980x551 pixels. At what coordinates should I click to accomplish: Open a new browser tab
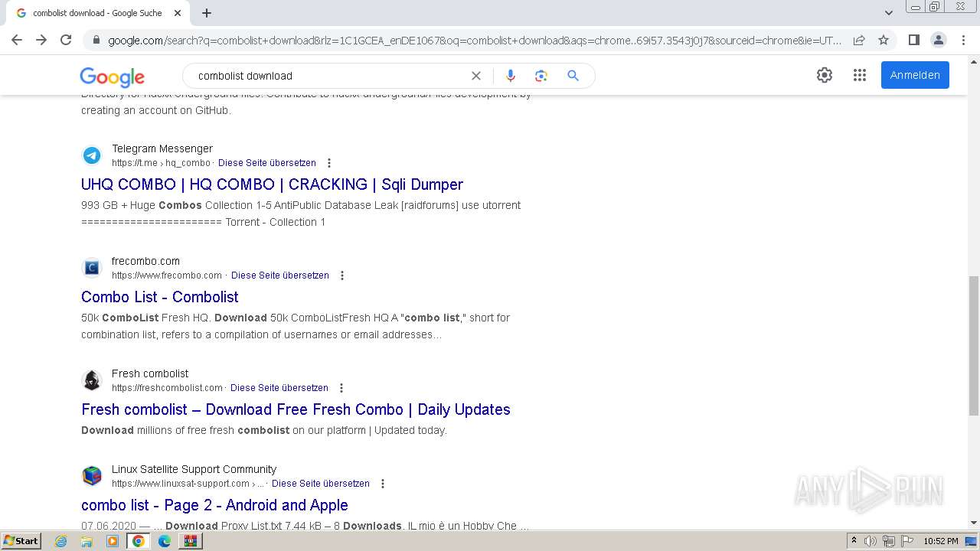207,13
